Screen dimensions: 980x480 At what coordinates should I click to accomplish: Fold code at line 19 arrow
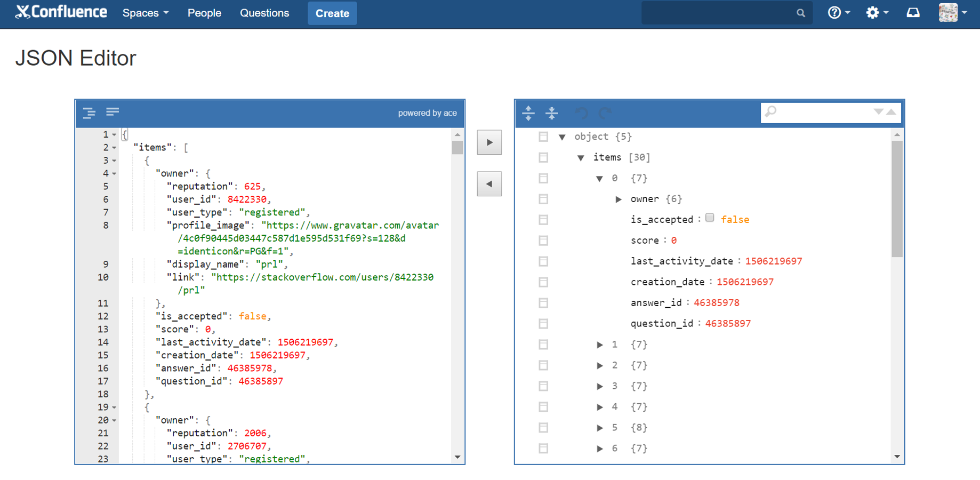(114, 408)
